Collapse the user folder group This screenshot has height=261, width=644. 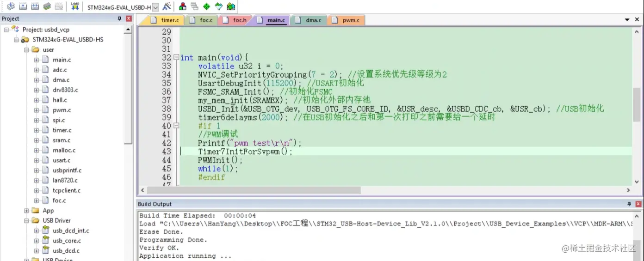26,50
